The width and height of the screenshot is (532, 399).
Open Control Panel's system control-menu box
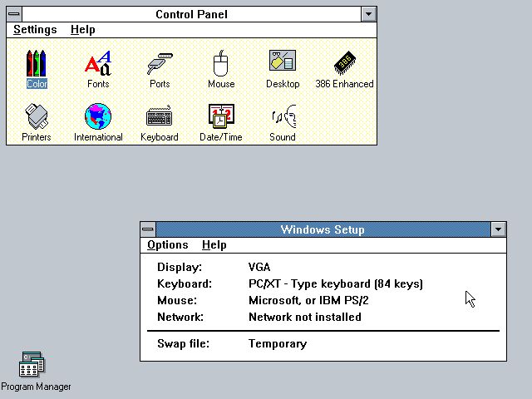[x=14, y=14]
